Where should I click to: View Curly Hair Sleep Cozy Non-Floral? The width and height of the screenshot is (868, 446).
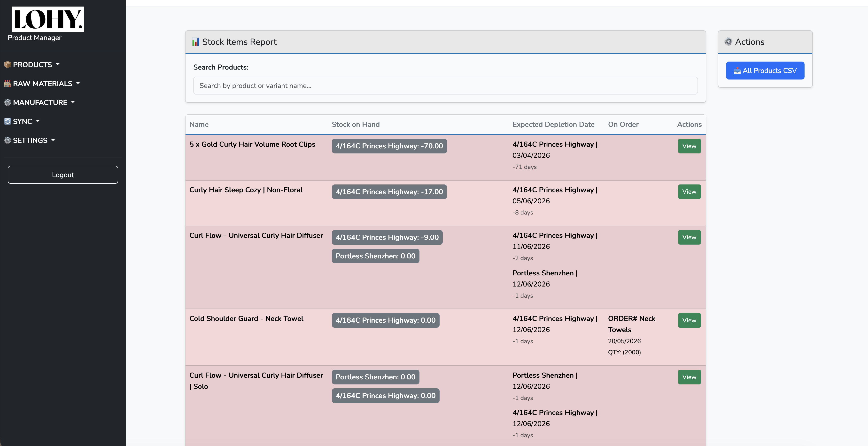(x=689, y=192)
